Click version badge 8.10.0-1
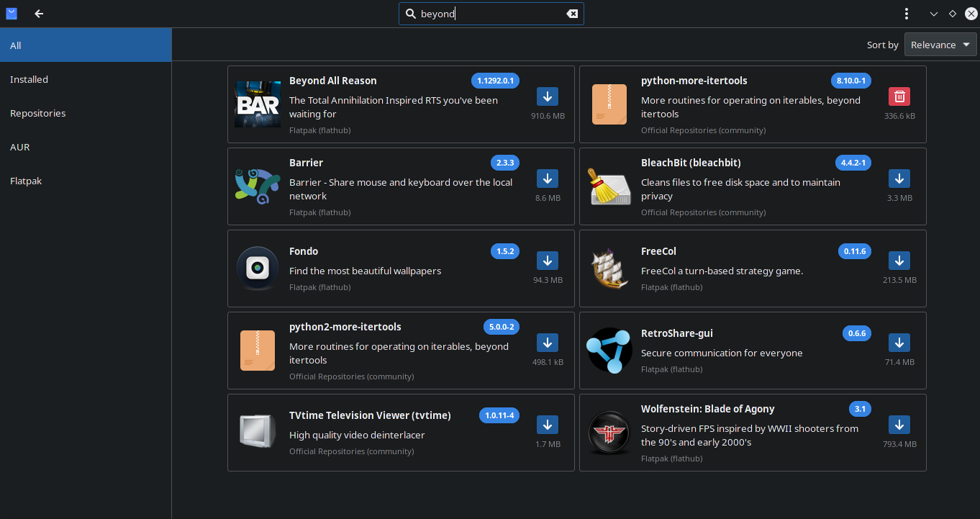 [852, 81]
